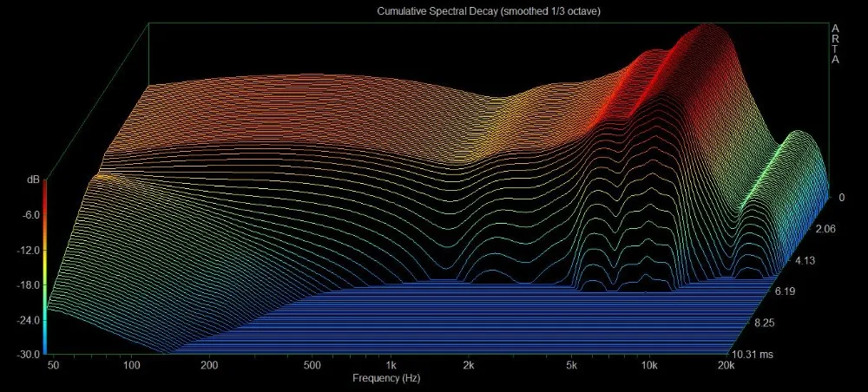Viewport: 868px width, 392px height.
Task: Click the "-12.0" dB scale value
Action: tap(27, 250)
